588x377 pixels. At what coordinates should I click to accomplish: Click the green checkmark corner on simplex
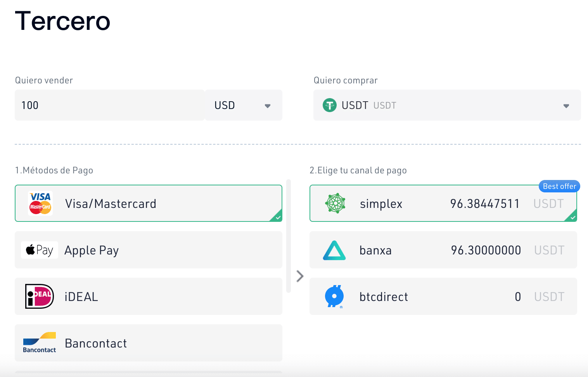(x=572, y=216)
